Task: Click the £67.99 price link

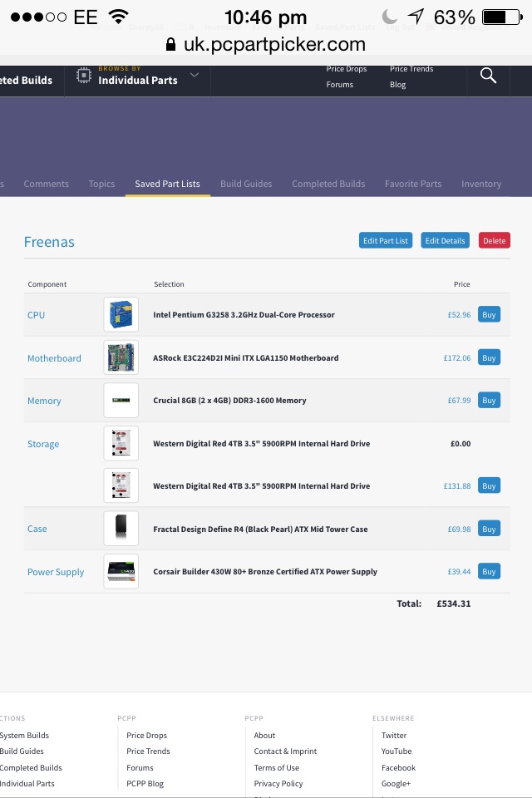Action: click(x=459, y=401)
